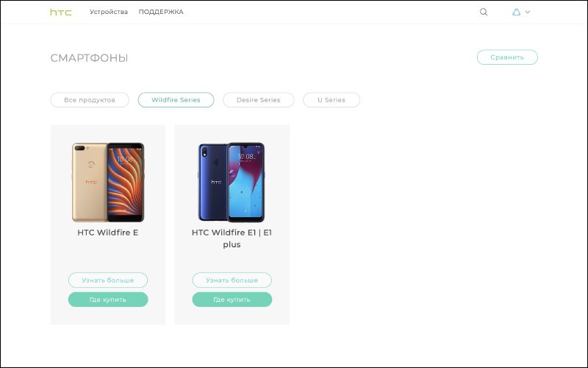Image resolution: width=588 pixels, height=368 pixels.
Task: Click Где купить for Wildfire E1 plus
Action: 232,300
